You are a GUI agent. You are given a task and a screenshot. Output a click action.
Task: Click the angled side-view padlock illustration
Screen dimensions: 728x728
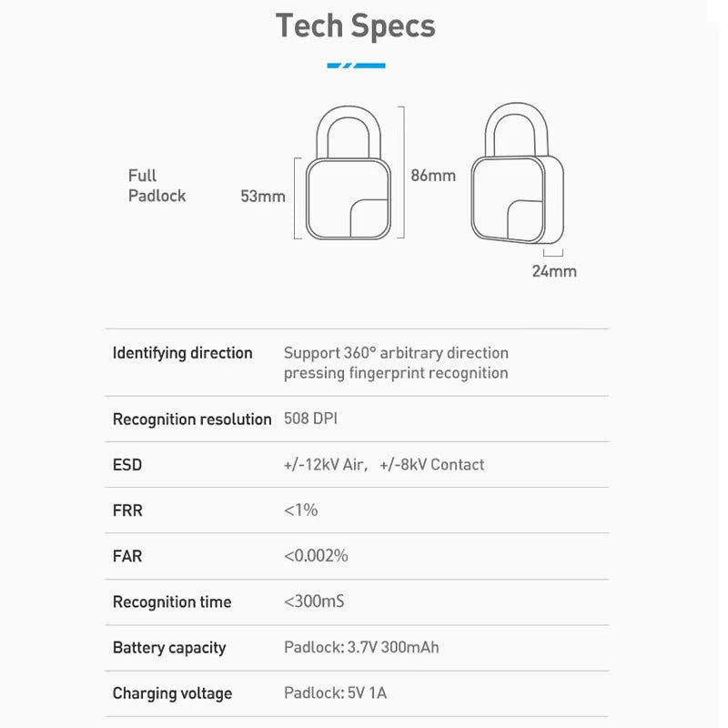517,174
